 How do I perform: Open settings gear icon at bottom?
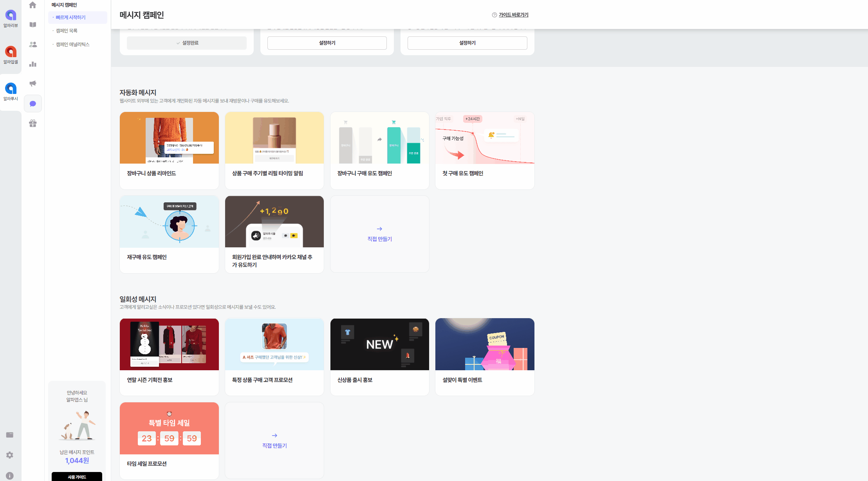[10, 455]
